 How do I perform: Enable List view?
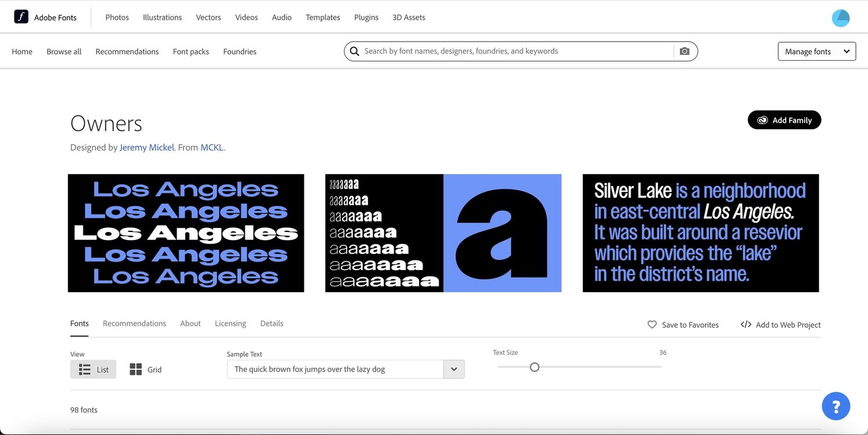tap(93, 369)
